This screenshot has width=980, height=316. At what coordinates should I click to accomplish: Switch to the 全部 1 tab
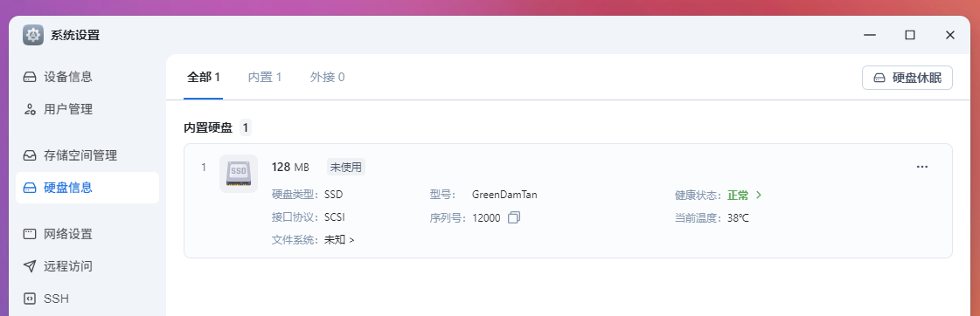(203, 78)
